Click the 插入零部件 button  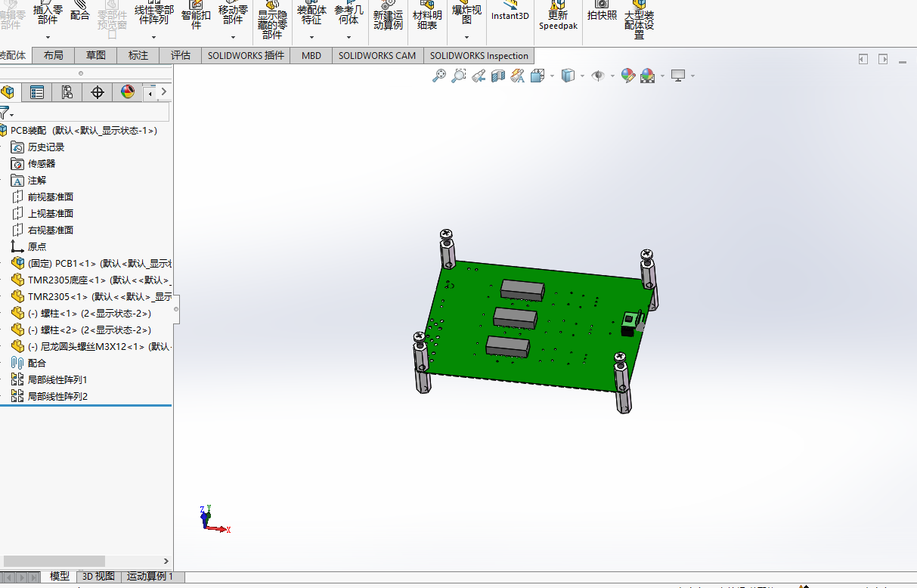pyautogui.click(x=48, y=14)
